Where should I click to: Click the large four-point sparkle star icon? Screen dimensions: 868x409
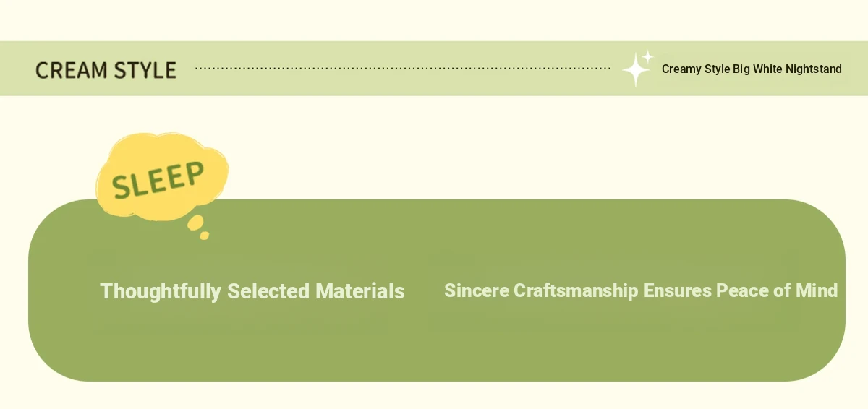(x=636, y=71)
